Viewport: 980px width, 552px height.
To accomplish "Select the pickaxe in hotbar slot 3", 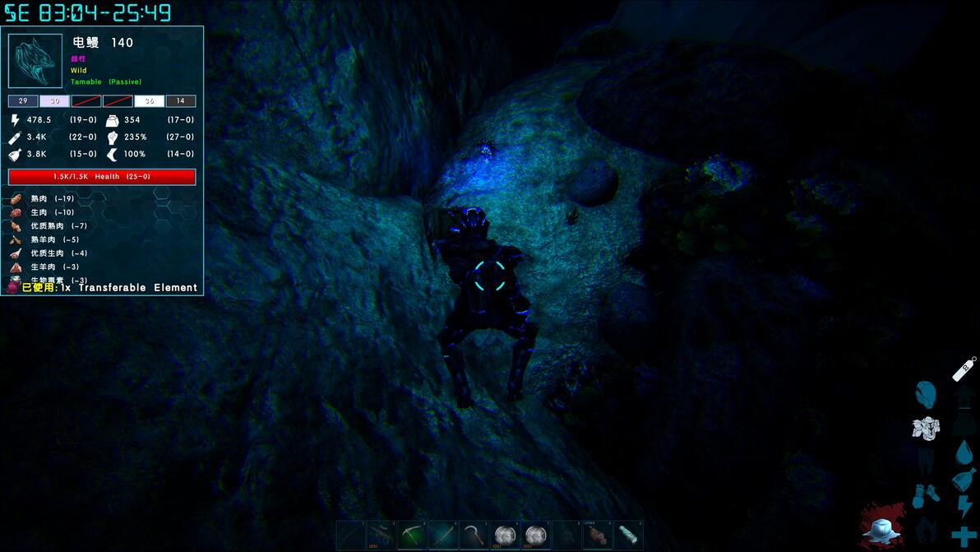I will click(x=413, y=535).
